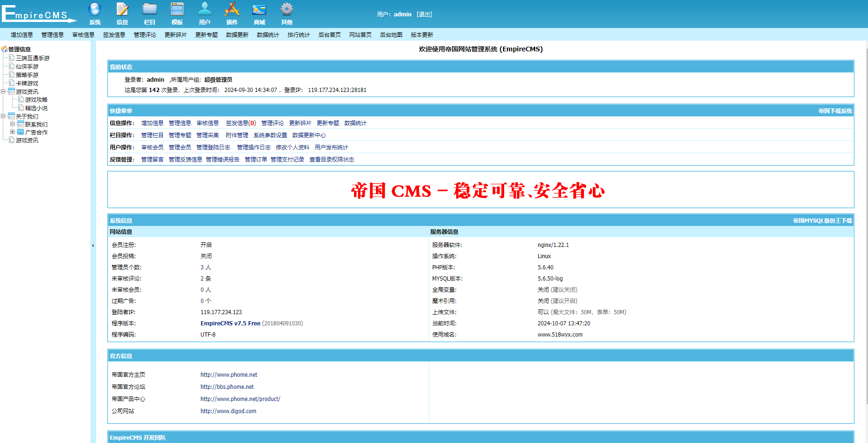Log out via the 退出 link
Screen dimensions: 868x443
(424, 14)
